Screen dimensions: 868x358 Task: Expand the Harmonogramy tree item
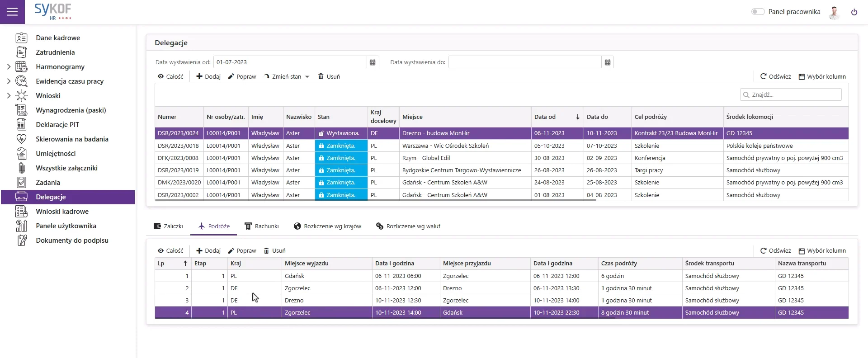9,67
